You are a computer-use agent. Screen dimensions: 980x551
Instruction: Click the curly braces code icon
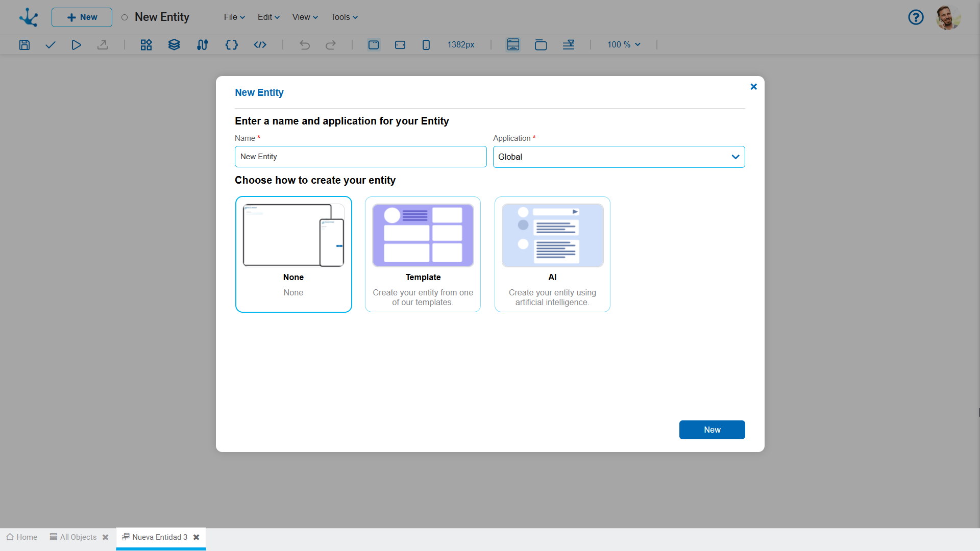click(x=231, y=45)
